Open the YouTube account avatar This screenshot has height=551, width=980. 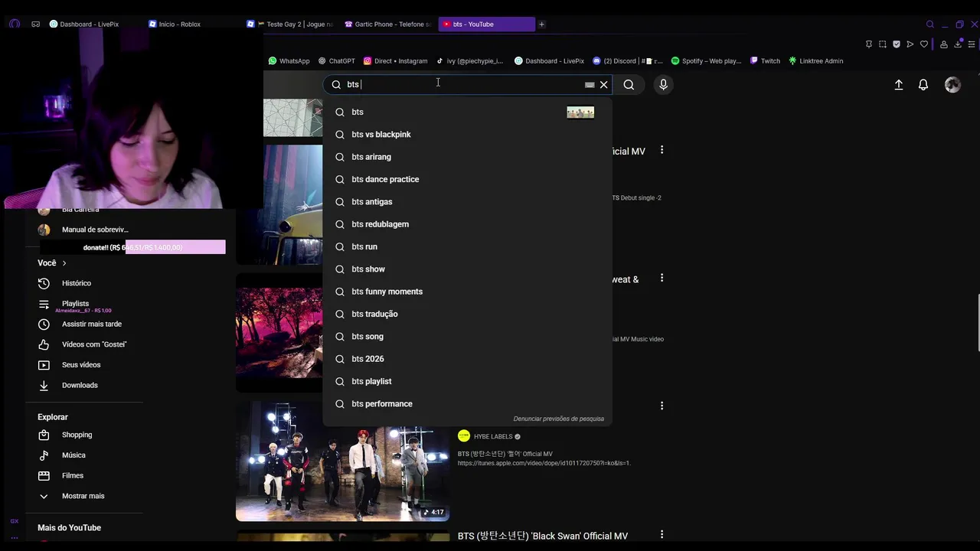(952, 85)
